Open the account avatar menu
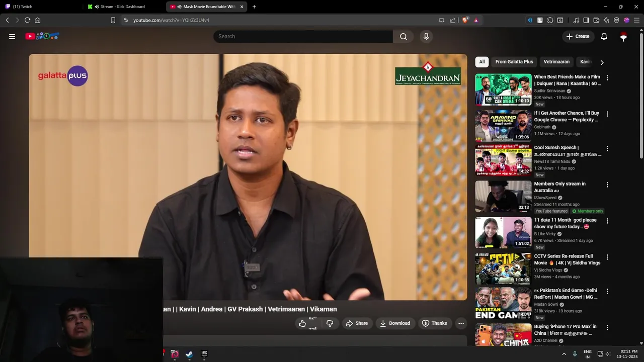The width and height of the screenshot is (644, 362). pyautogui.click(x=623, y=36)
